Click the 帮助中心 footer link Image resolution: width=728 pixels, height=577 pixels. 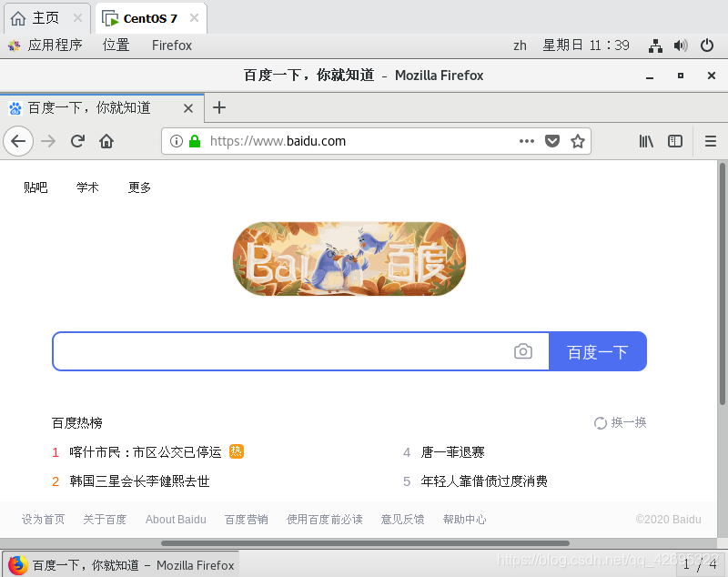pyautogui.click(x=464, y=520)
